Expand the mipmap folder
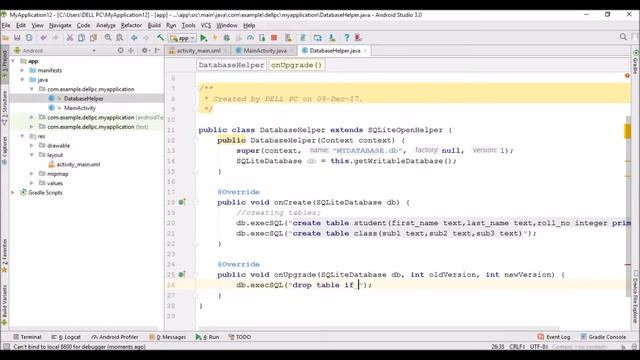 click(32, 174)
